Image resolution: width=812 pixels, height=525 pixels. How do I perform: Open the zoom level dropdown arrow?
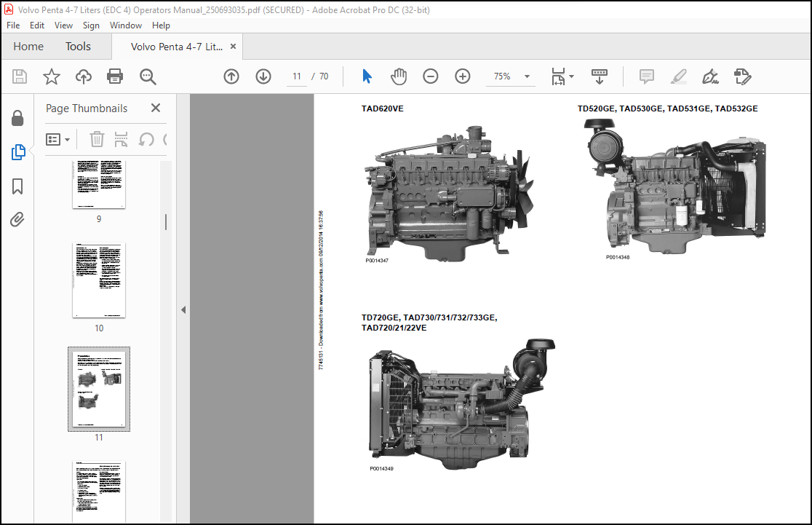pos(528,76)
